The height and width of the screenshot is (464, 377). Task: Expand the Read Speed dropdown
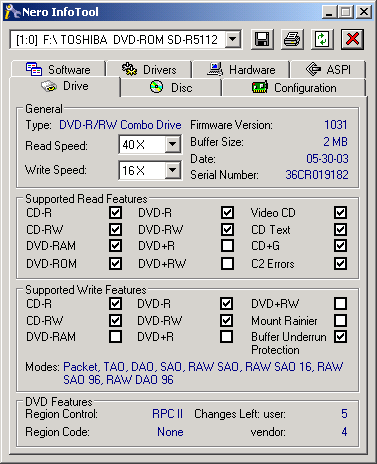point(172,144)
